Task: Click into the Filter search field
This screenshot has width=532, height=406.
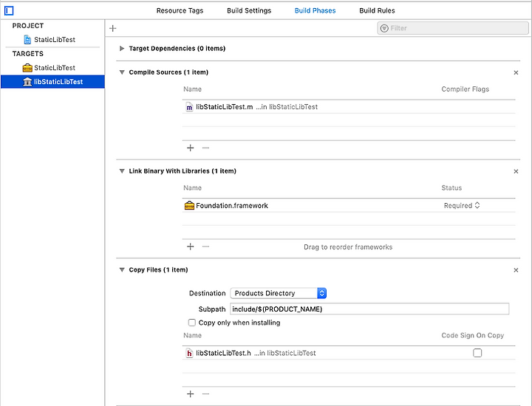Action: (x=453, y=28)
